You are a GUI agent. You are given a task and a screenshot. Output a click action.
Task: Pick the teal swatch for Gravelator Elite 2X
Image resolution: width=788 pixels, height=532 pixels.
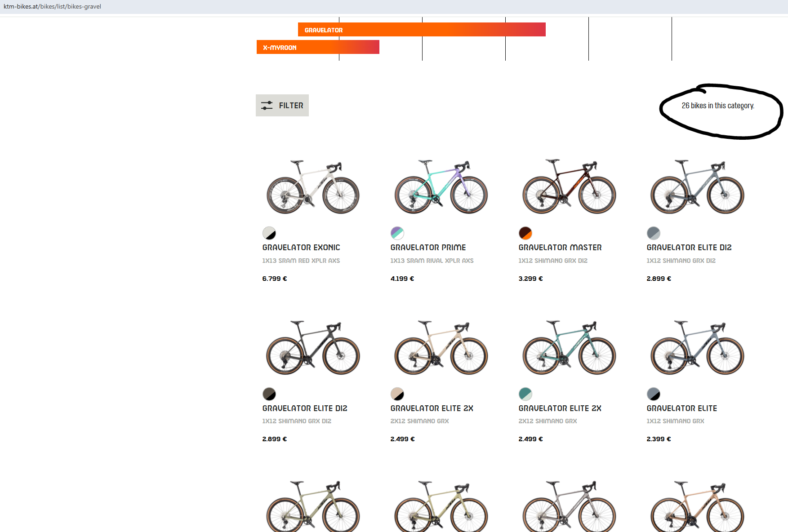pyautogui.click(x=525, y=394)
